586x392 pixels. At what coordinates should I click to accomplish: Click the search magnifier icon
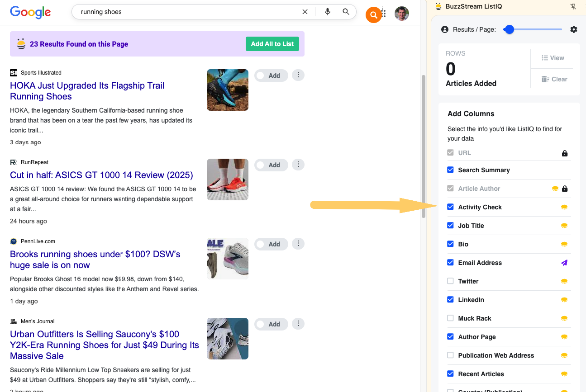346,11
